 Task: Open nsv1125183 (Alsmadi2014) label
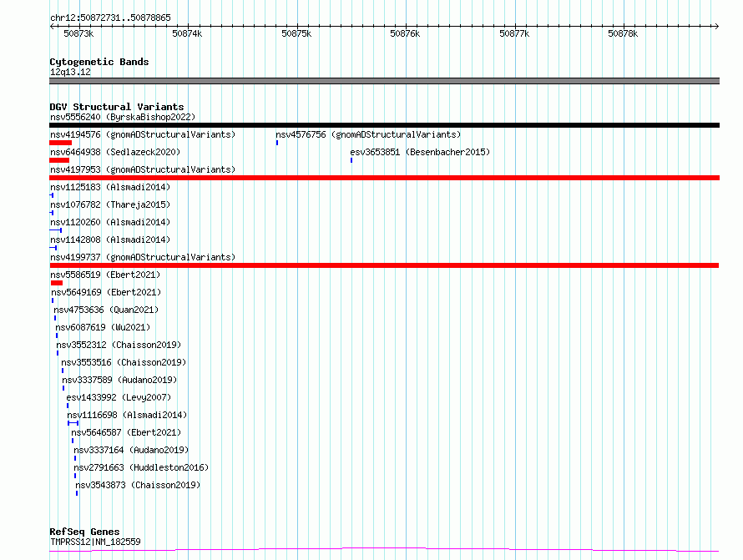(110, 187)
